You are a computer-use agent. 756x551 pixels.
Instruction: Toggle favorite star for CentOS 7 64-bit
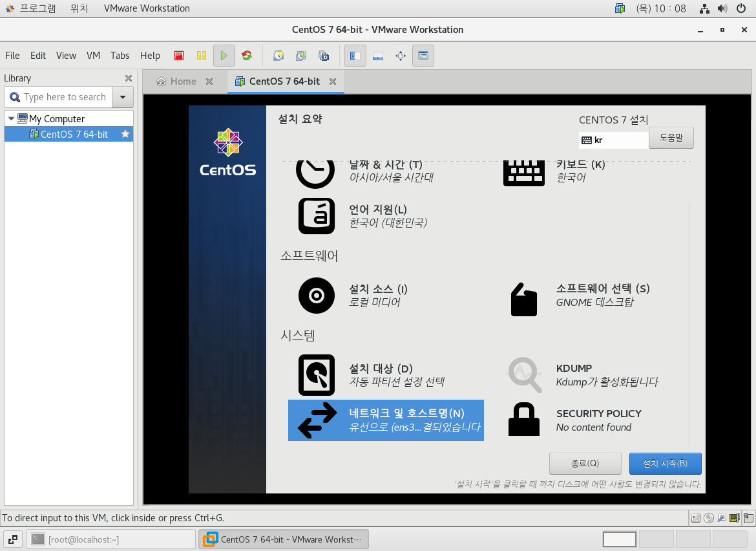pos(125,134)
